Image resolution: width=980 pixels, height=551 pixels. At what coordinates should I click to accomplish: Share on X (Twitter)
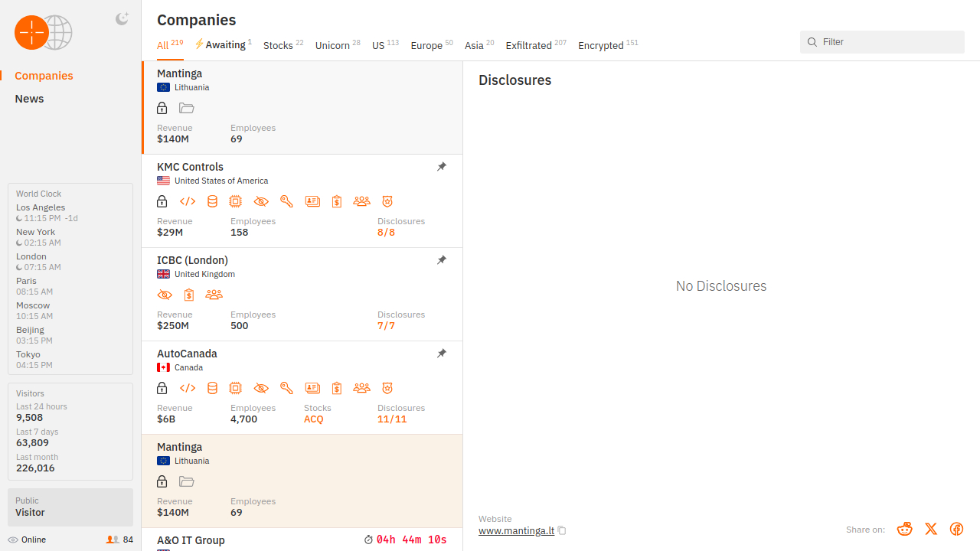pyautogui.click(x=931, y=529)
